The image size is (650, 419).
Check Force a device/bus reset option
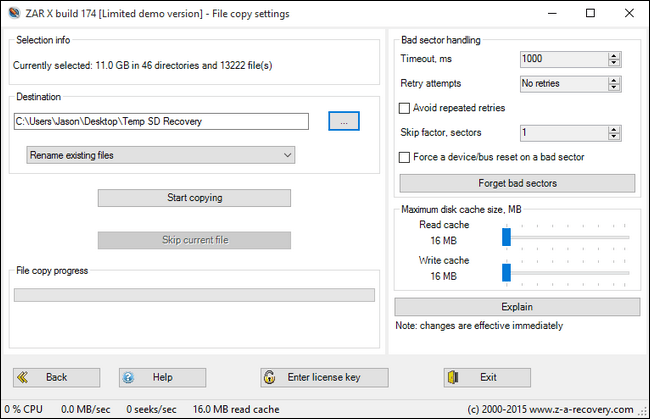(405, 157)
